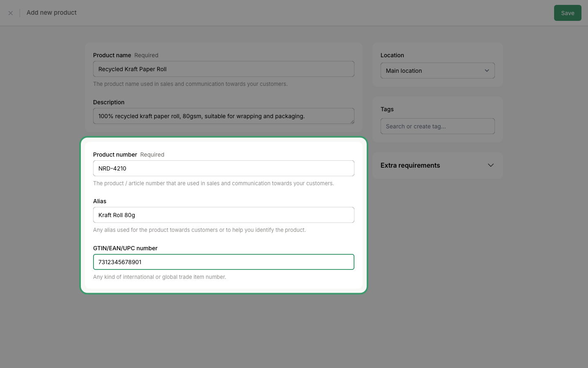Edit the Alias field

(224, 215)
